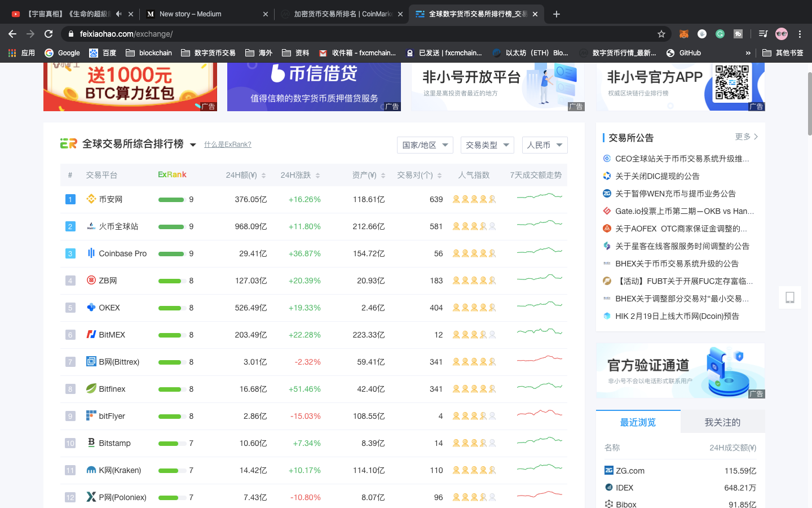The image size is (812, 508).
Task: Switch to the 最近浏览 tab
Action: click(x=638, y=422)
